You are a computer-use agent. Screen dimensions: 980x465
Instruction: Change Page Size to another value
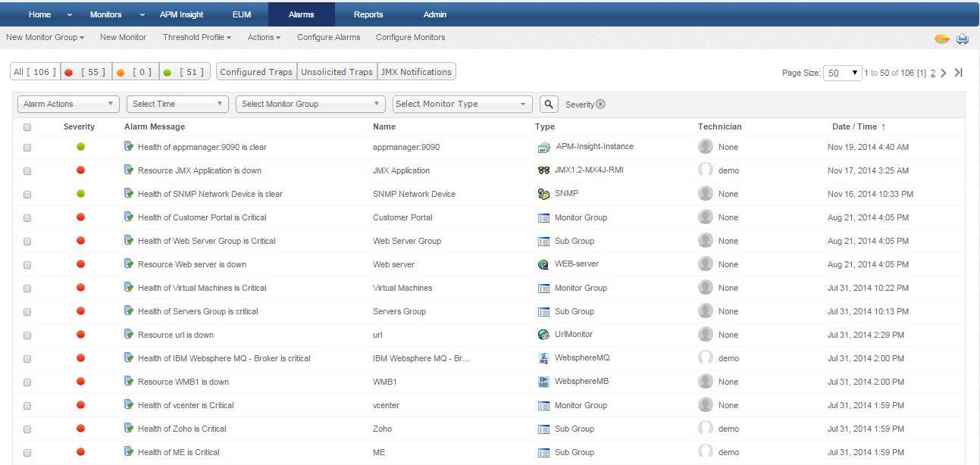(841, 71)
